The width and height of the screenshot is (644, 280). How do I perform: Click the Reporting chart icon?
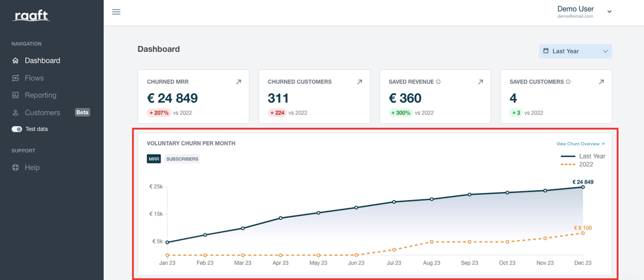16,95
